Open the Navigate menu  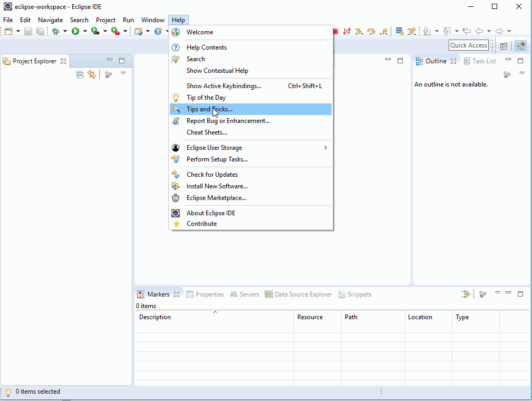50,20
